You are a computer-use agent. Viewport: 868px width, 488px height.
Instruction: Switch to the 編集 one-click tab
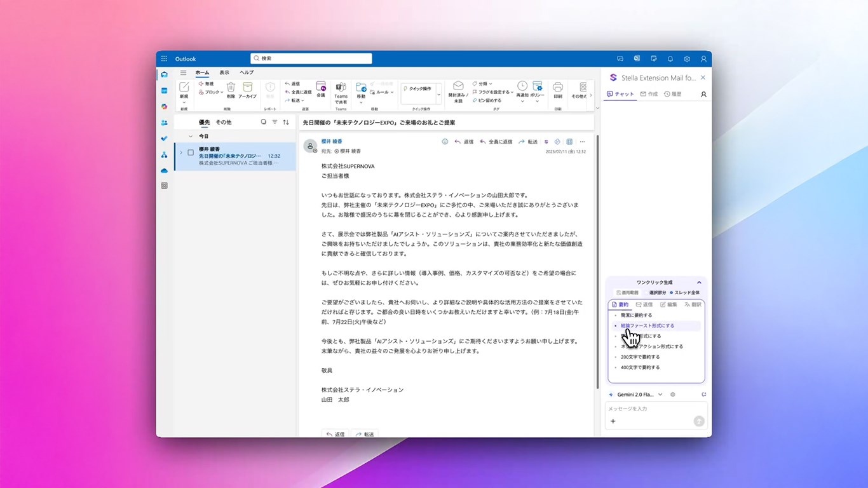[668, 304]
